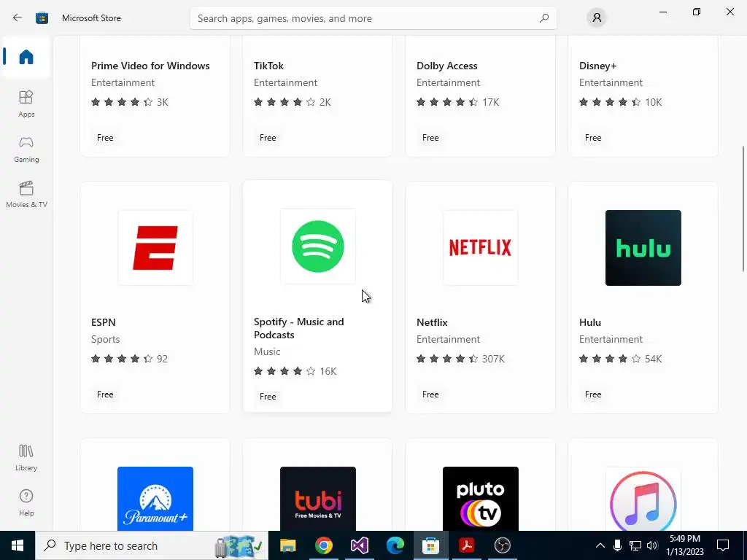Click the Free button under ESPN
The height and width of the screenshot is (560, 747).
[x=105, y=394]
